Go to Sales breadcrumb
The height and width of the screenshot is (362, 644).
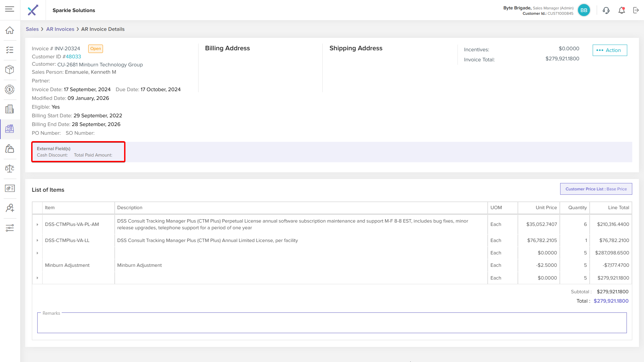point(32,29)
